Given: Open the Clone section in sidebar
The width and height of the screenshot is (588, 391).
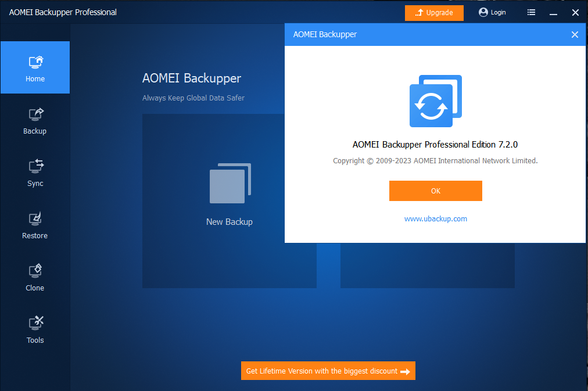Looking at the screenshot, I should [x=35, y=278].
